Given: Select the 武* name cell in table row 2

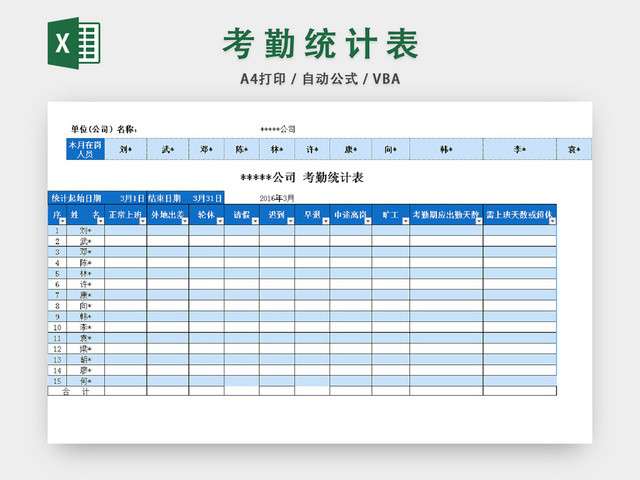Looking at the screenshot, I should click(85, 241).
